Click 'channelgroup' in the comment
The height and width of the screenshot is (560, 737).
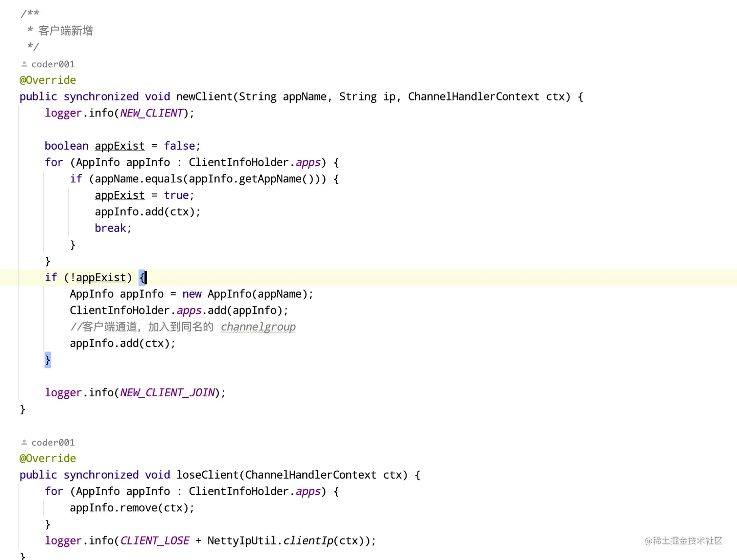pyautogui.click(x=258, y=327)
